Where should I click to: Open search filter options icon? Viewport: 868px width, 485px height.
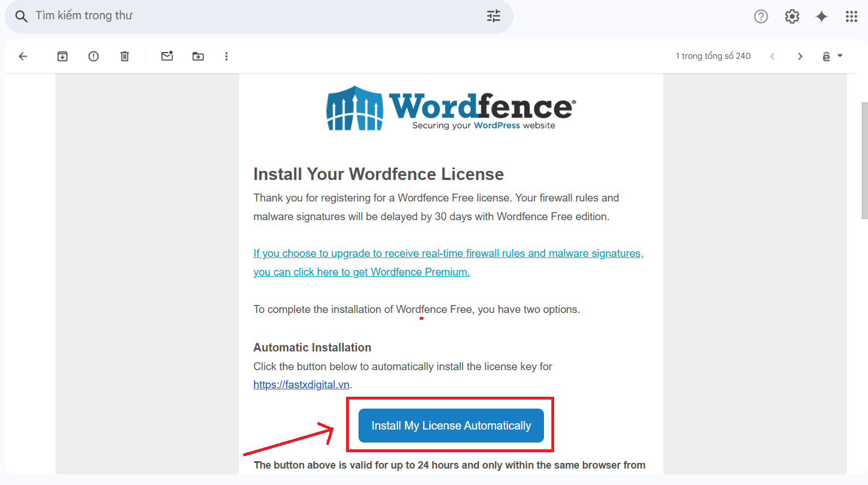(494, 16)
